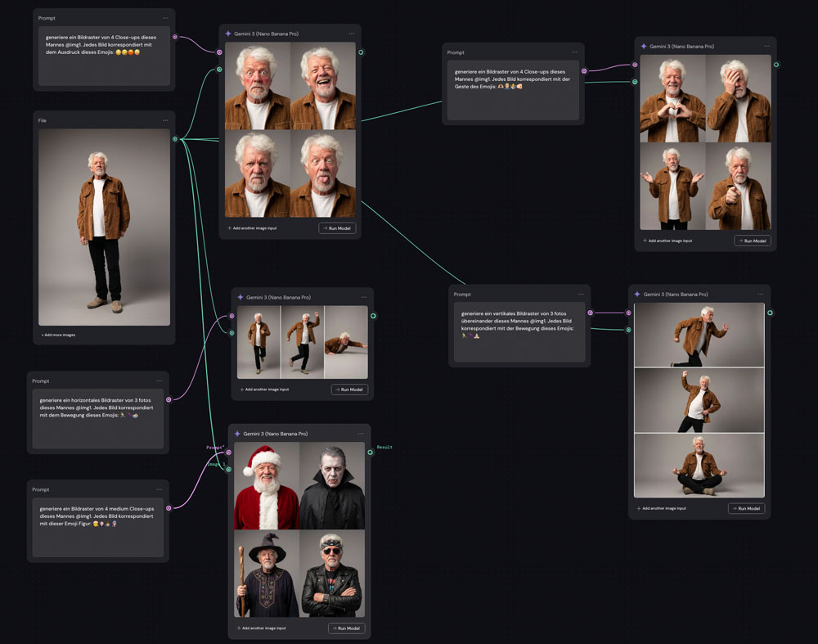Open three-dot menu on the 'Geste' prompt node
The height and width of the screenshot is (644, 818).
click(575, 52)
